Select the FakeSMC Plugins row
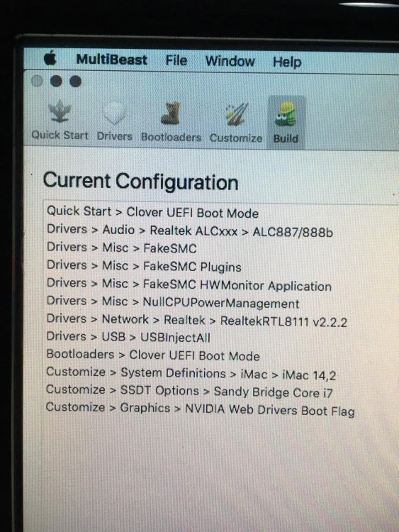 coord(144,266)
